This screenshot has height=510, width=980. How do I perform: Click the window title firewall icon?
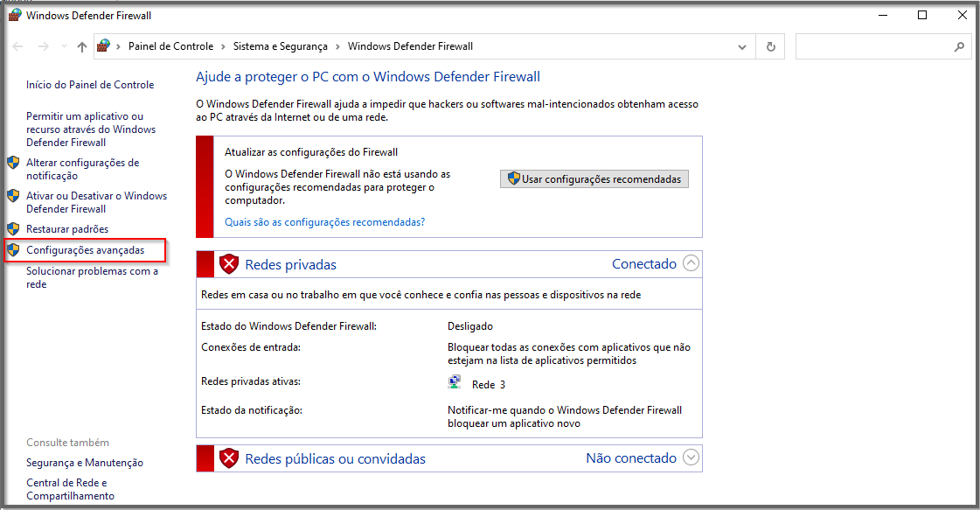[x=15, y=15]
